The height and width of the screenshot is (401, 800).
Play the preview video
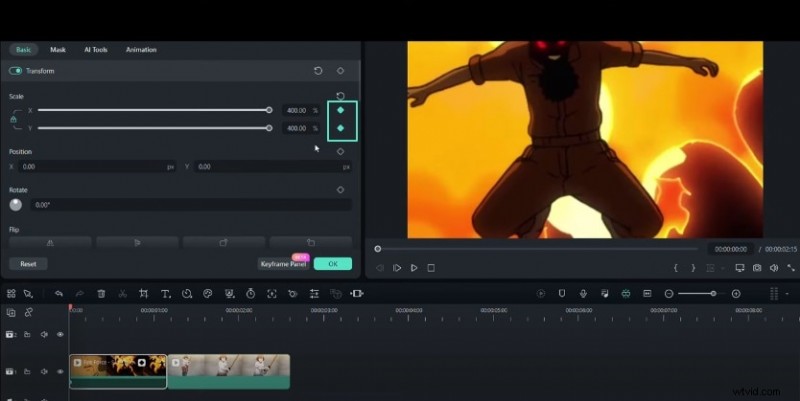point(414,268)
